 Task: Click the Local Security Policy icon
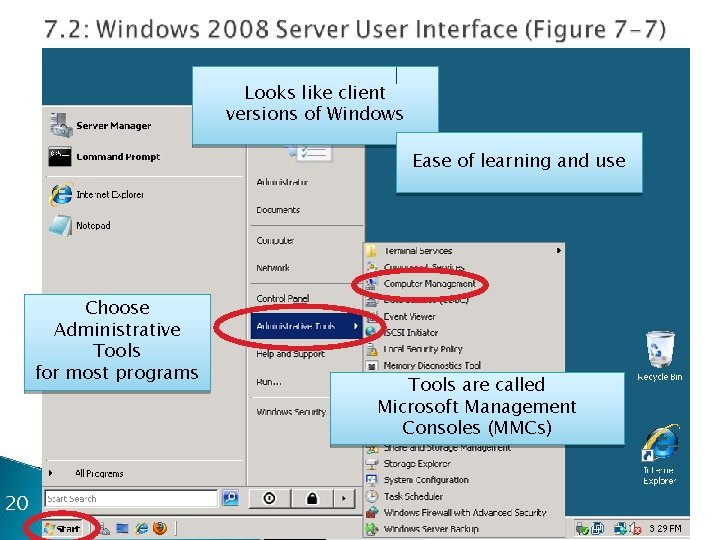pyautogui.click(x=371, y=349)
